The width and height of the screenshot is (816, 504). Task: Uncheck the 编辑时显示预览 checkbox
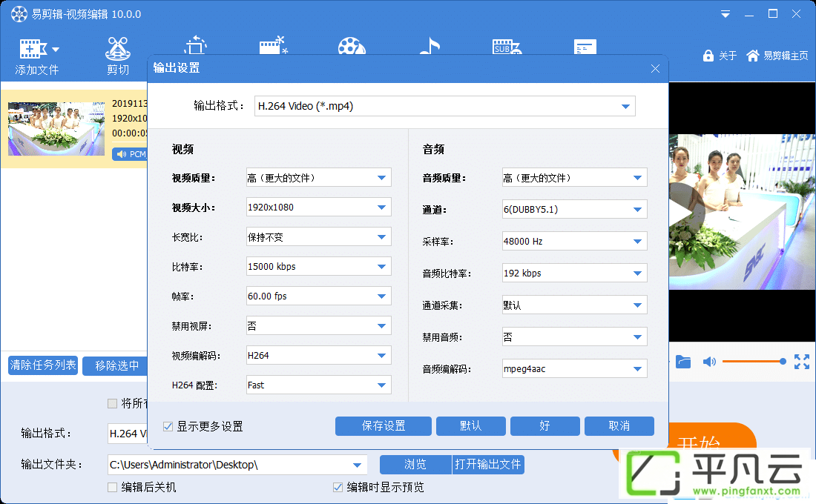[x=338, y=488]
